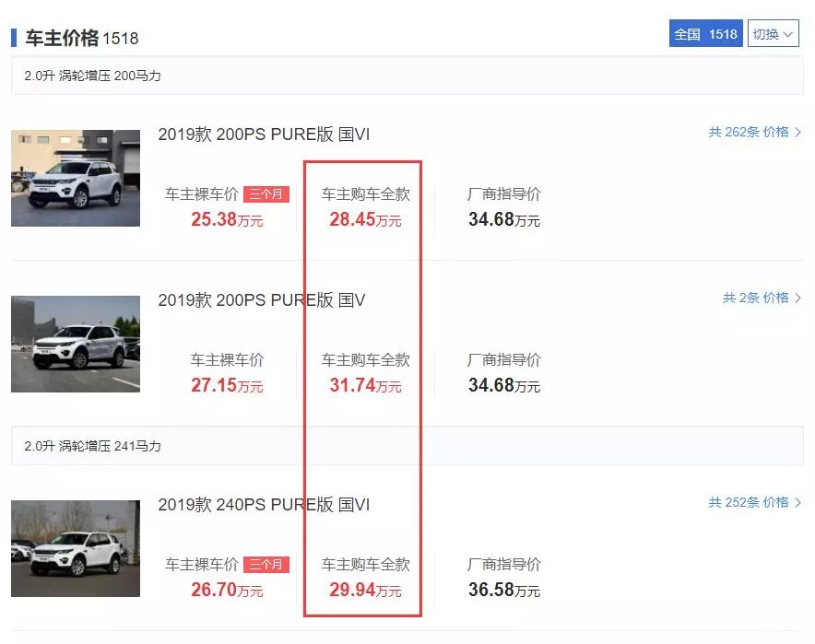Click the chevron arrow on the 切换 button
This screenshot has height=644, width=815.
click(x=790, y=33)
